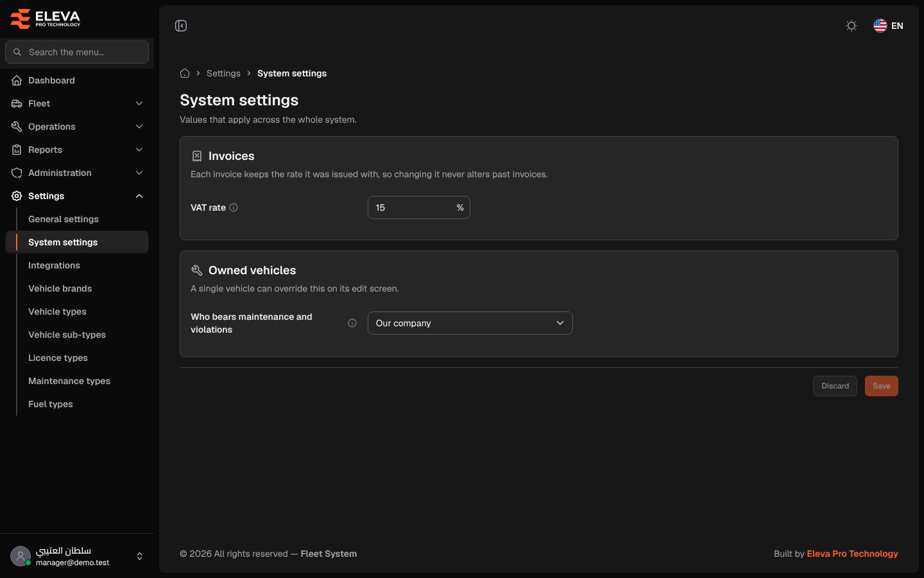
Task: Click the Eleva Pro Technology logo
Action: pyautogui.click(x=46, y=19)
